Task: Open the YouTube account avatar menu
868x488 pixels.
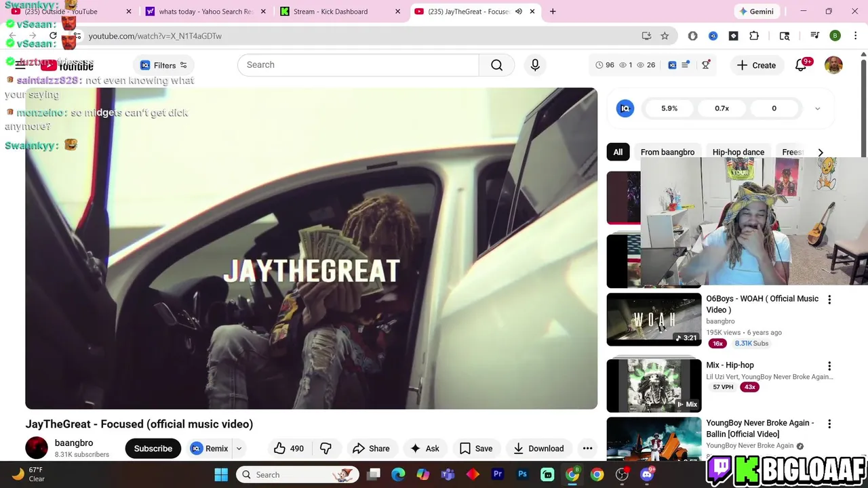Action: pyautogui.click(x=833, y=65)
